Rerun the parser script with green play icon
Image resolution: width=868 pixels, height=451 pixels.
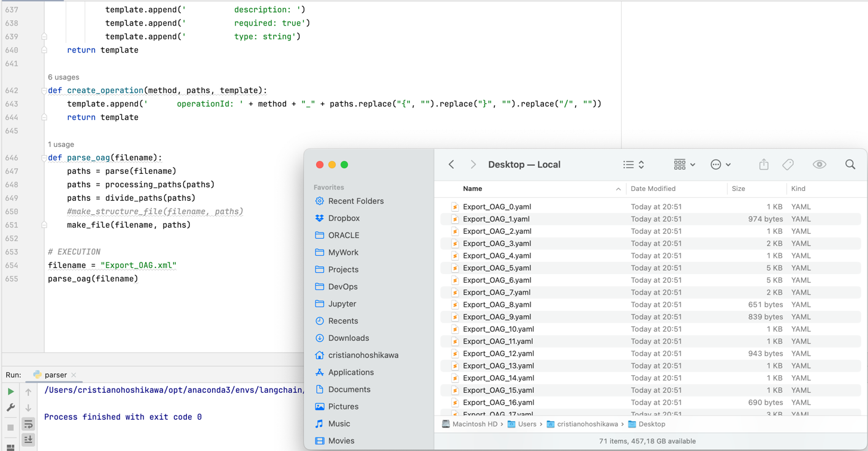click(10, 392)
